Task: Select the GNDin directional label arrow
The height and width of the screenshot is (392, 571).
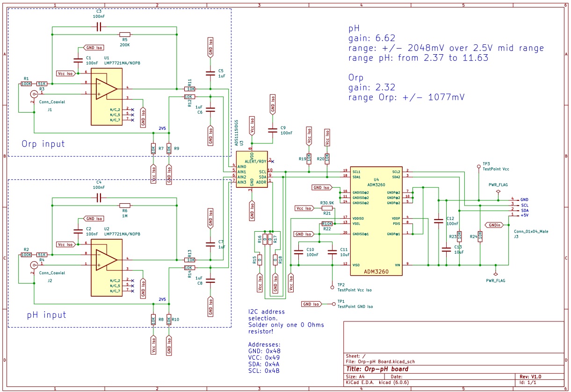Action: [494, 225]
